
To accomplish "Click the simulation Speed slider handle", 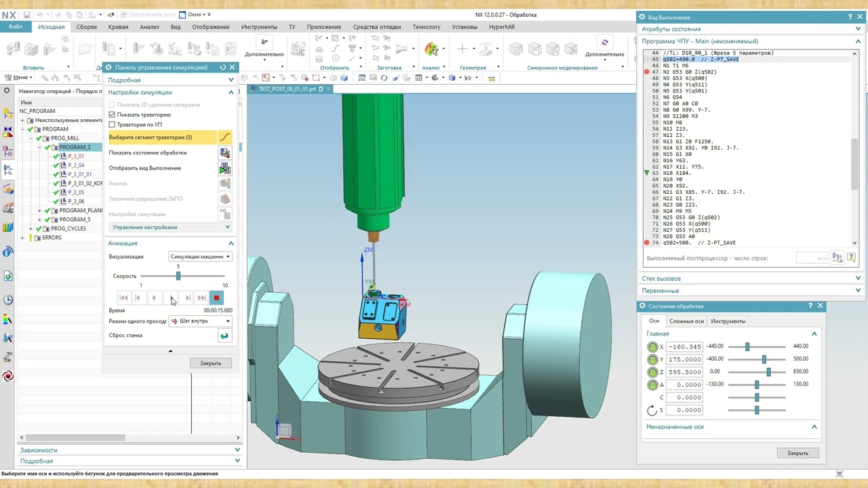I will tap(178, 276).
